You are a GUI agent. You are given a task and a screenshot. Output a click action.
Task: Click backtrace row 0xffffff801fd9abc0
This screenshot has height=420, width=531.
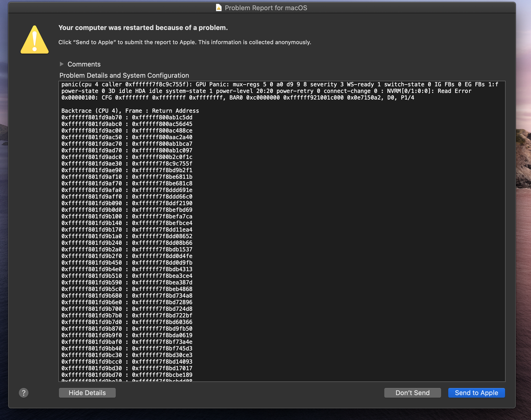[126, 124]
